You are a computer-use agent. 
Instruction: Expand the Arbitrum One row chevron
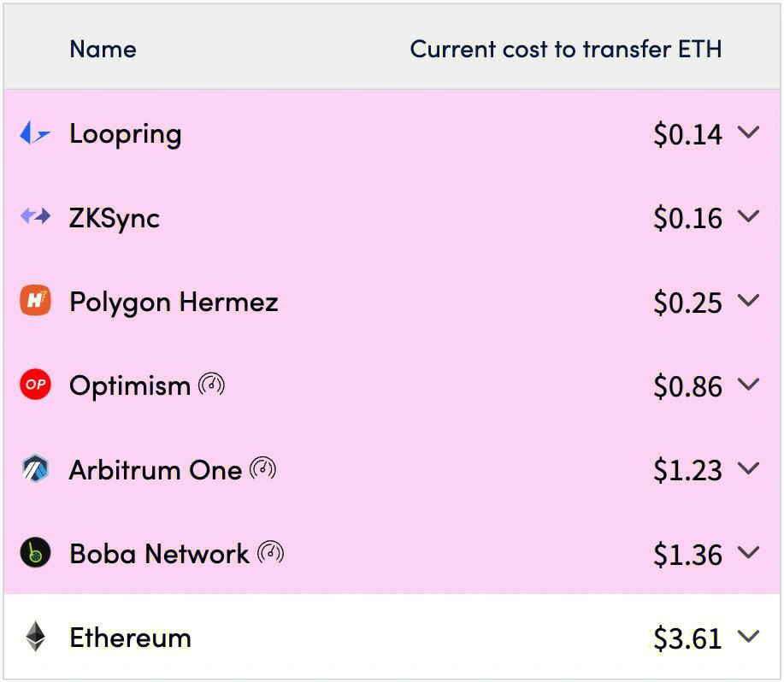pos(748,468)
